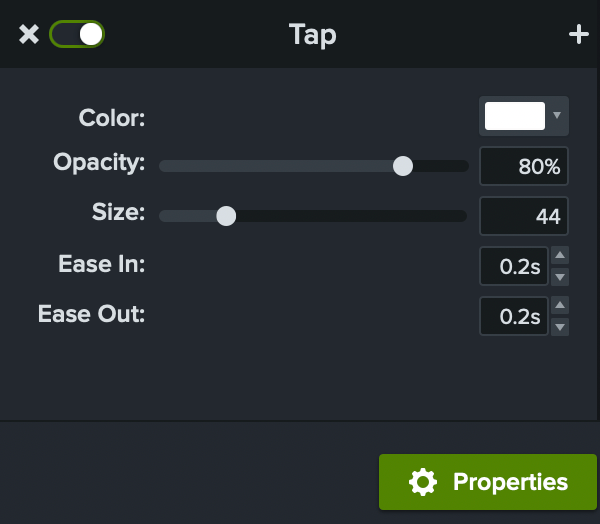Increase Ease In with up arrow
Image resolution: width=600 pixels, height=524 pixels.
(560, 256)
